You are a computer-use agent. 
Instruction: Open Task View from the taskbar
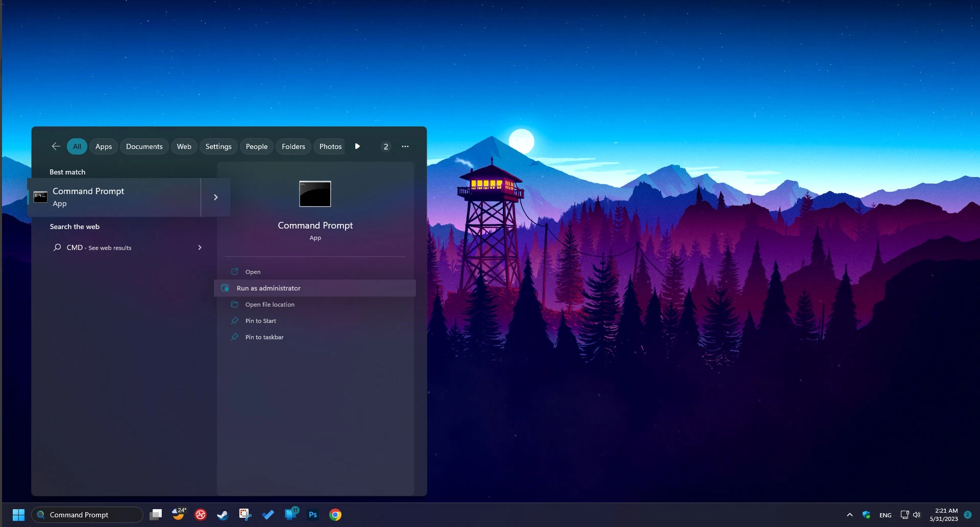point(156,515)
